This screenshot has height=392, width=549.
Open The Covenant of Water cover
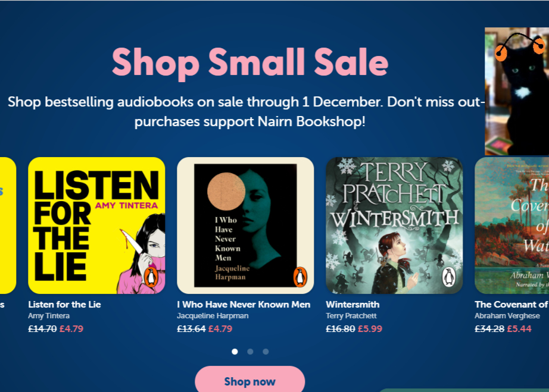512,225
